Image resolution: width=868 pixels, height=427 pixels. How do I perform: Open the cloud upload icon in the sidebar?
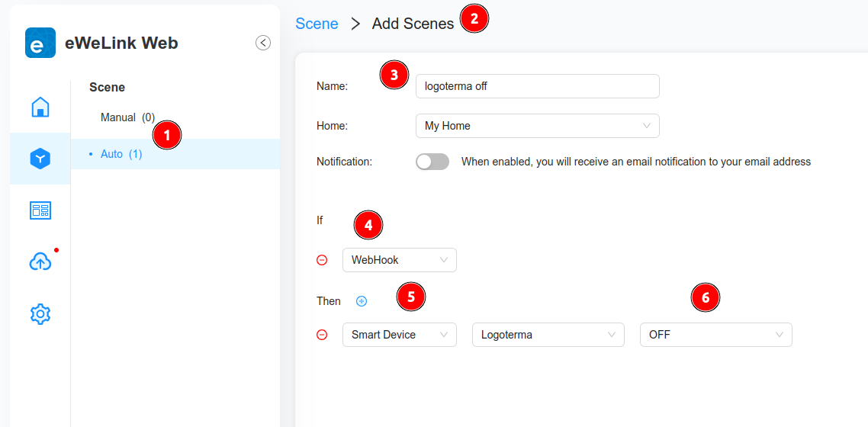[x=40, y=262]
